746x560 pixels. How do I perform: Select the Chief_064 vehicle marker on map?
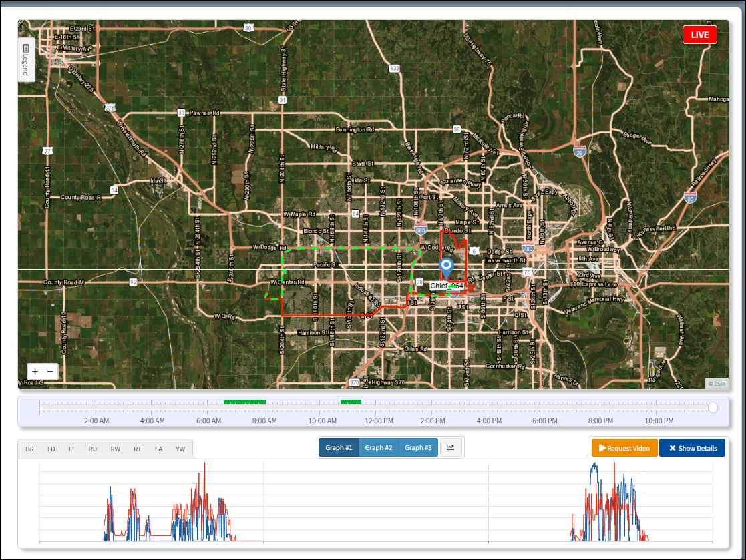click(x=446, y=266)
